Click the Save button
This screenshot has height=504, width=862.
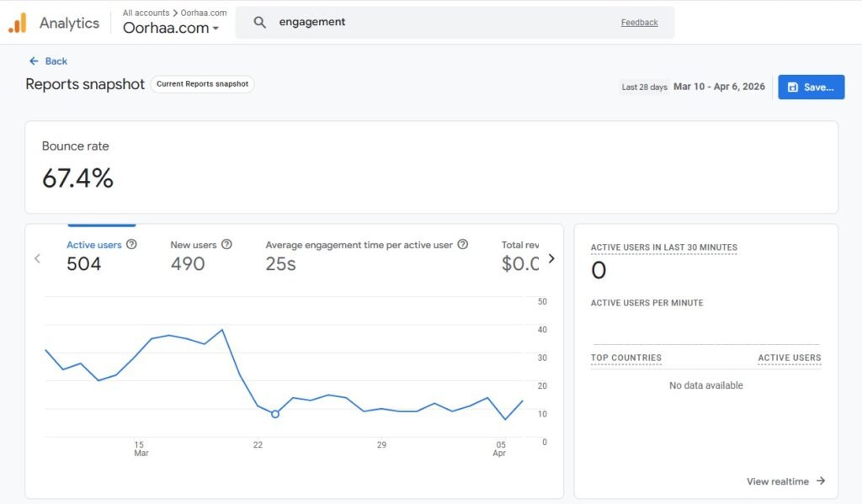811,87
